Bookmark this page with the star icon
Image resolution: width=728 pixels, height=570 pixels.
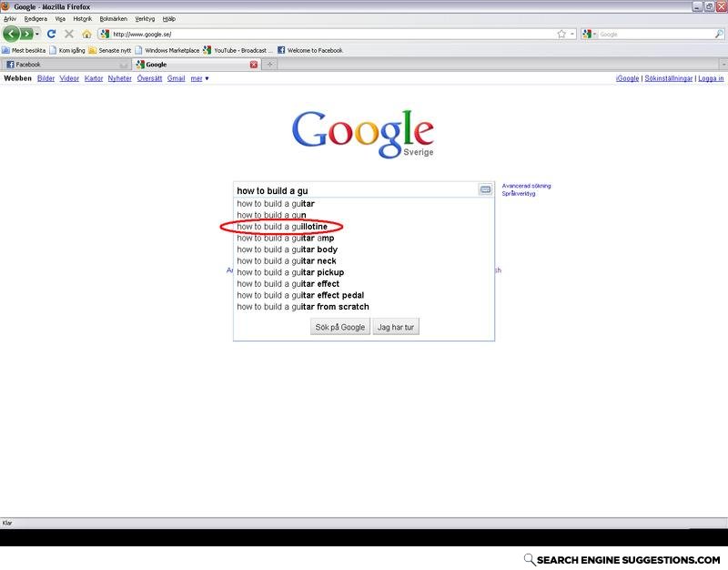[x=561, y=34]
